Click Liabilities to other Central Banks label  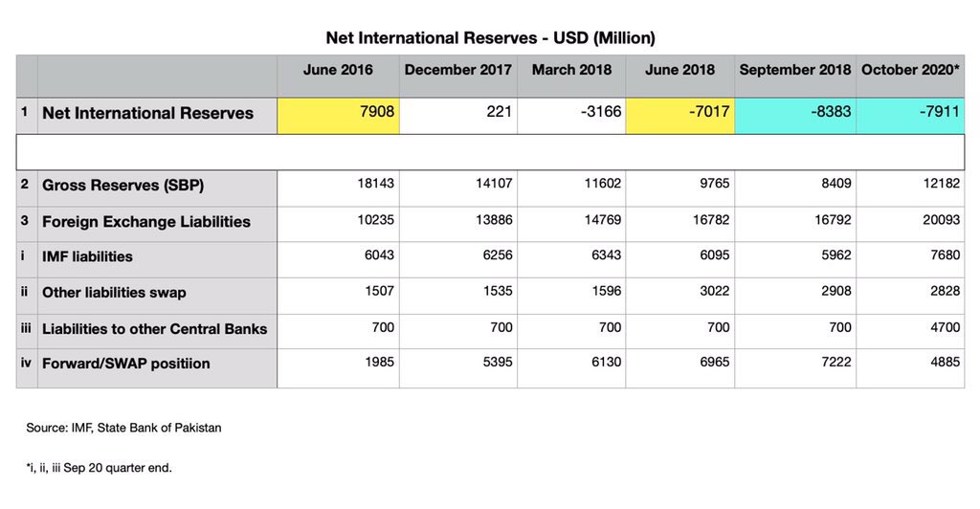154,329
